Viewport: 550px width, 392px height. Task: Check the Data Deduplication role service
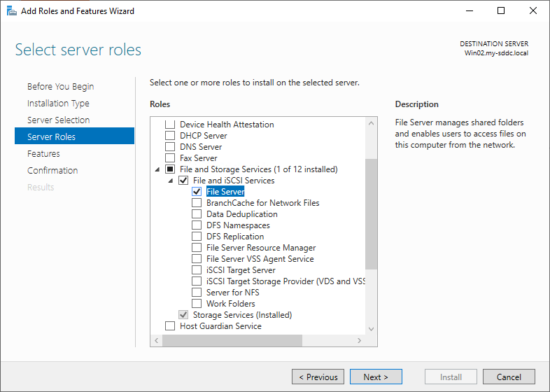[197, 214]
